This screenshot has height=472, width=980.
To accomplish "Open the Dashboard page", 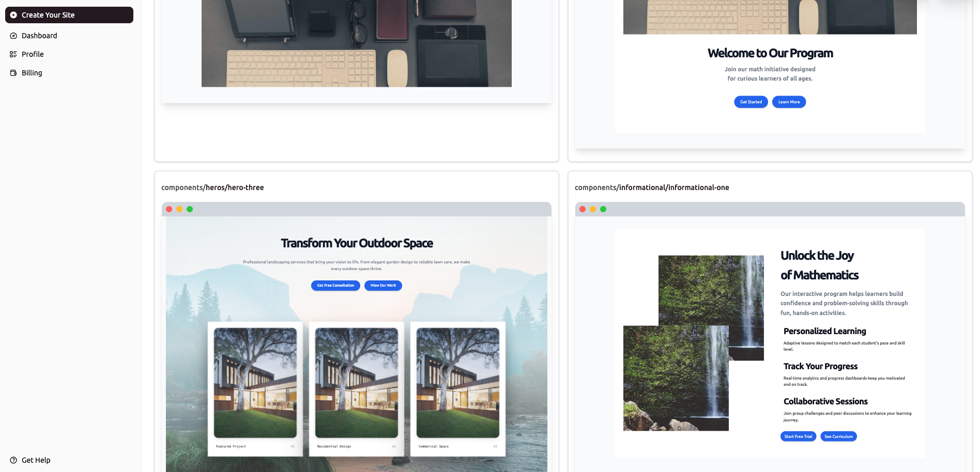I will (x=39, y=36).
